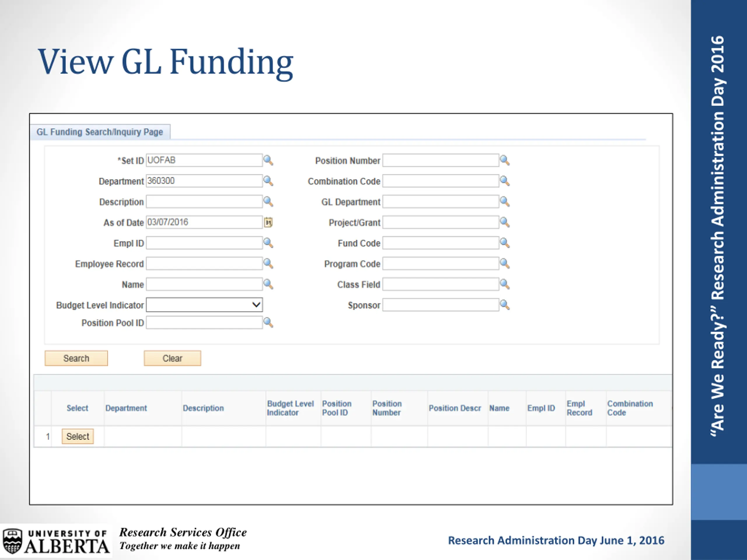Open lookup for Fund Code field
This screenshot has height=560, width=747.
click(x=505, y=243)
